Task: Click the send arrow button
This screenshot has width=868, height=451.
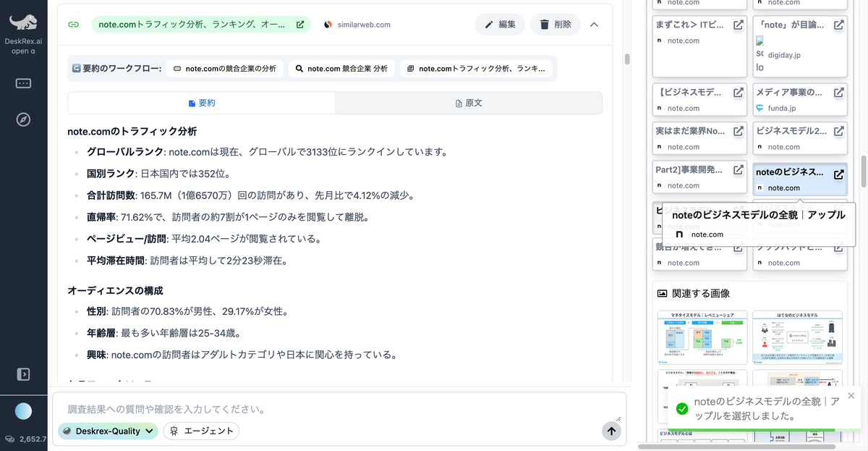Action: click(611, 431)
